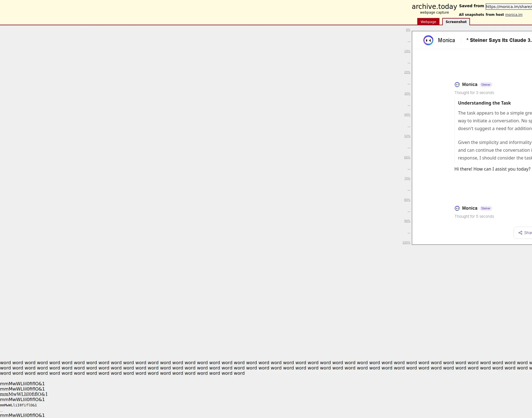Click the 'Steiner Says Its Claude' page title
The height and width of the screenshot is (418, 532).
498,40
